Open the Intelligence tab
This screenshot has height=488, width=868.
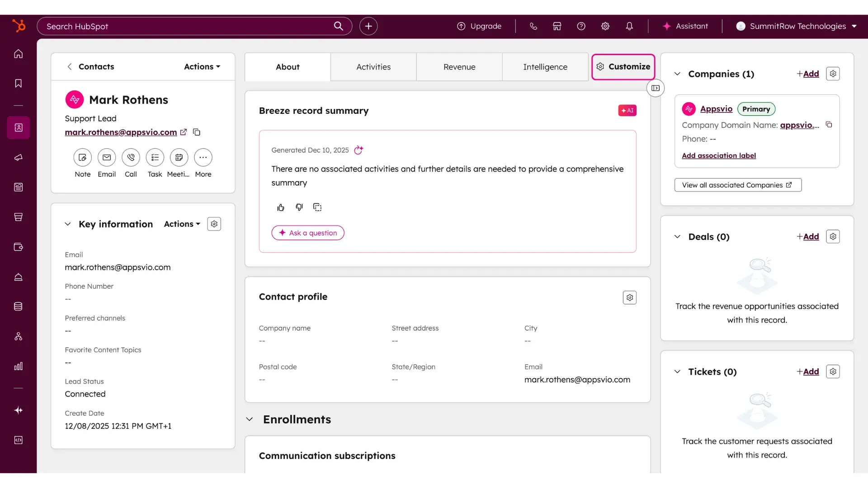(x=545, y=66)
